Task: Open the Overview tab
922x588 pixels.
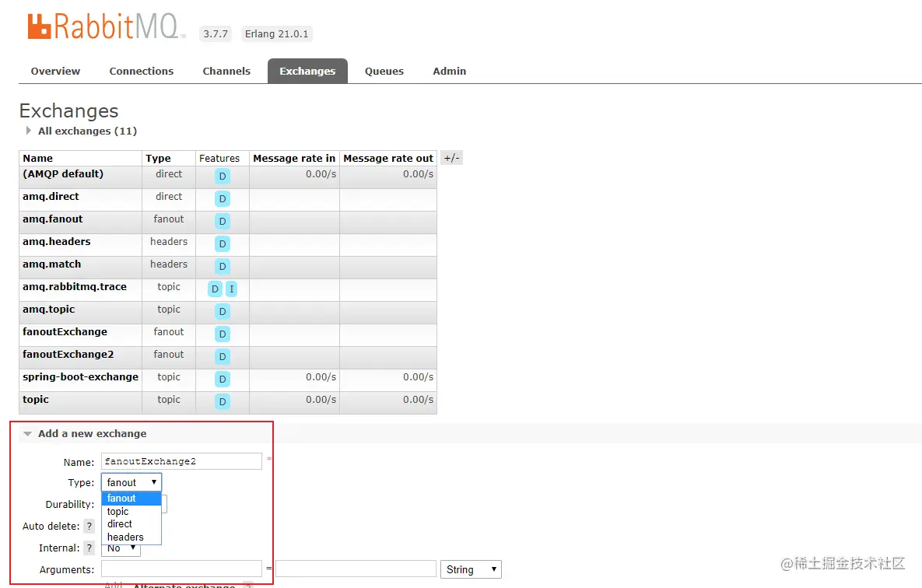Action: (55, 71)
